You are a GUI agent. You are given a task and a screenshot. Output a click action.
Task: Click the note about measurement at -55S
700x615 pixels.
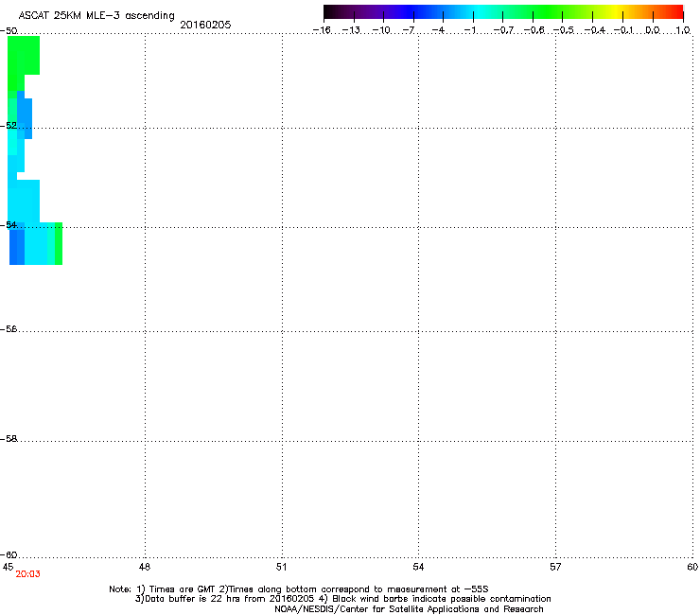355,589
